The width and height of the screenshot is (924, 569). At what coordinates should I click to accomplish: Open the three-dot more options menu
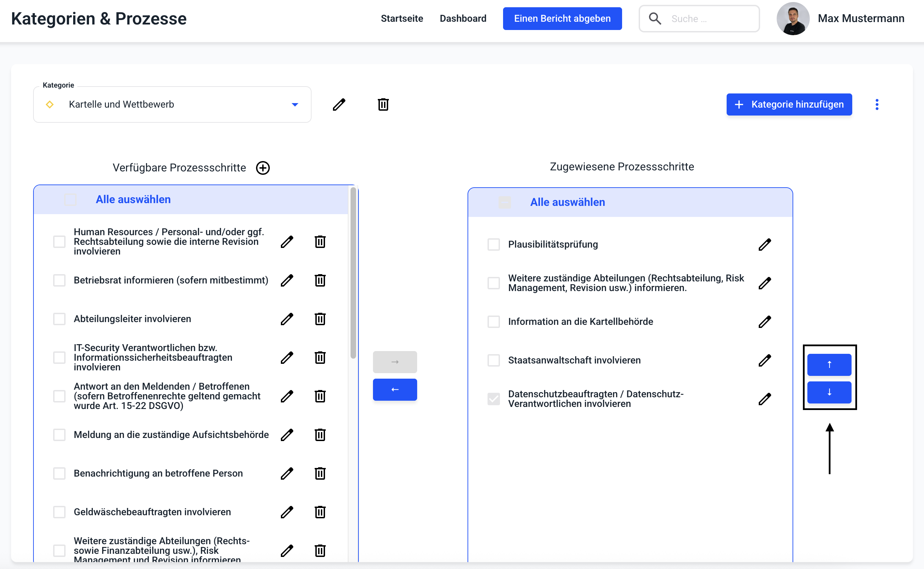(877, 104)
